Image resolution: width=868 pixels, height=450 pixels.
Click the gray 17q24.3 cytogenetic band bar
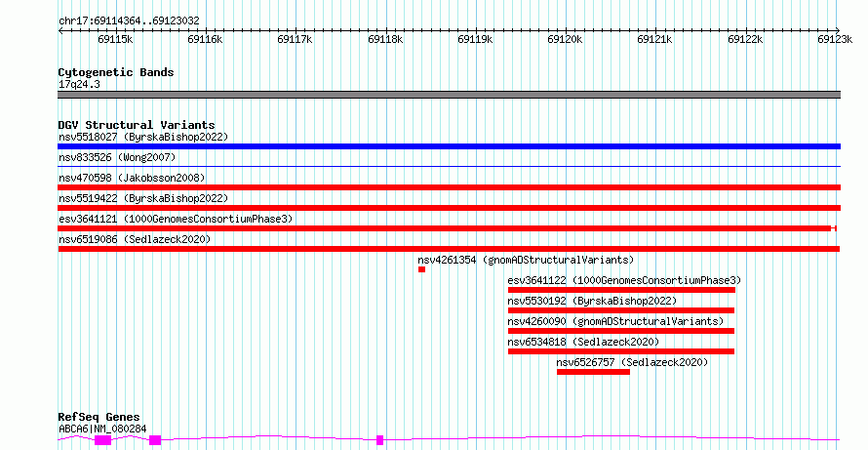click(449, 95)
